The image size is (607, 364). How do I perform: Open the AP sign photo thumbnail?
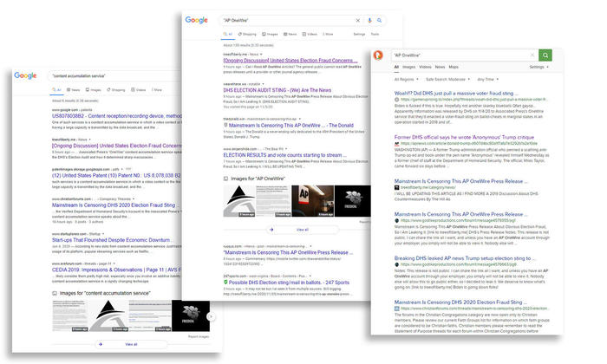[x=312, y=201]
